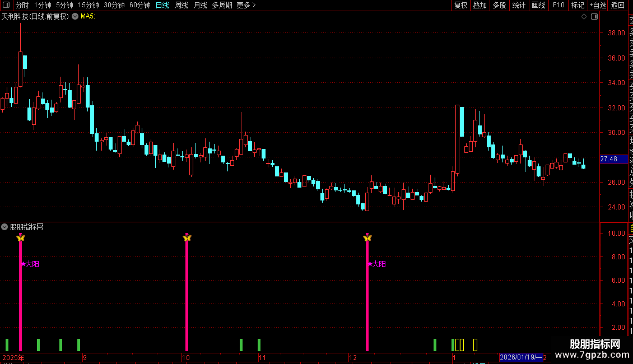Screen dimensions: 633x364
Task: Click the 标记 mark button
Action: point(578,5)
